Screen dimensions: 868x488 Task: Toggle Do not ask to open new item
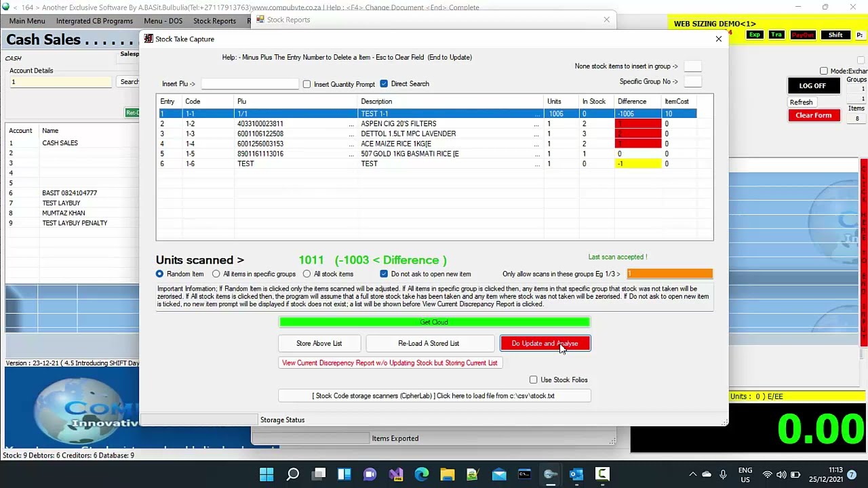point(384,274)
